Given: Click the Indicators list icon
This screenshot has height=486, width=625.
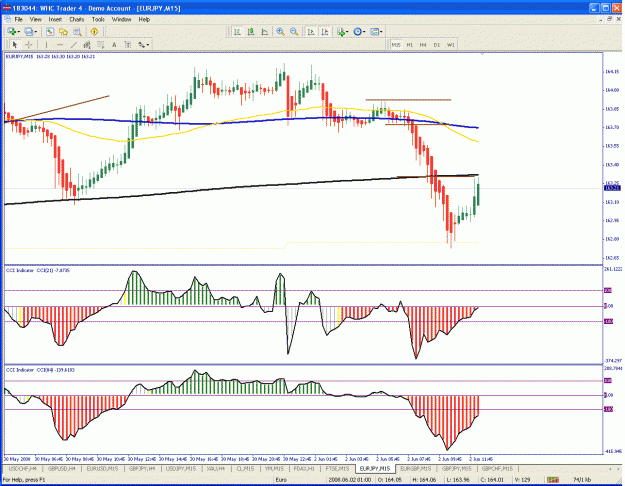Looking at the screenshot, I should pyautogui.click(x=341, y=31).
